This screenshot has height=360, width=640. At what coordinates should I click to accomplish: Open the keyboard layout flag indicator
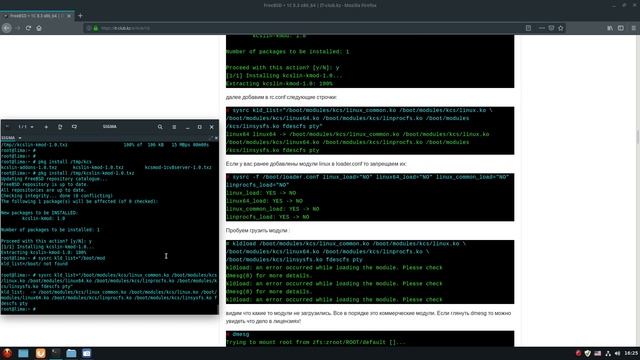pos(598,353)
